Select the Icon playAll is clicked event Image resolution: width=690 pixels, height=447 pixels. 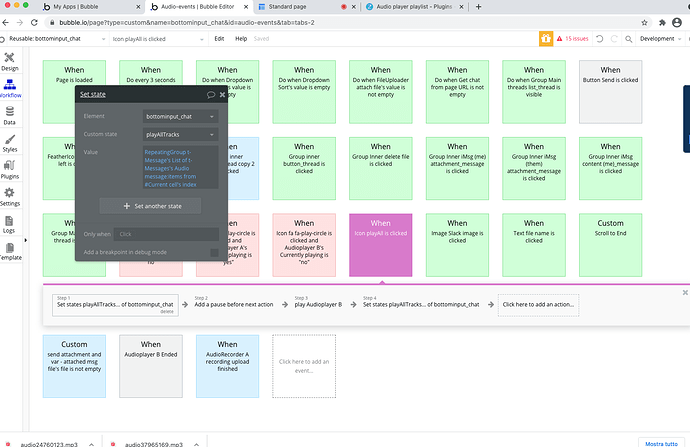[x=381, y=245]
